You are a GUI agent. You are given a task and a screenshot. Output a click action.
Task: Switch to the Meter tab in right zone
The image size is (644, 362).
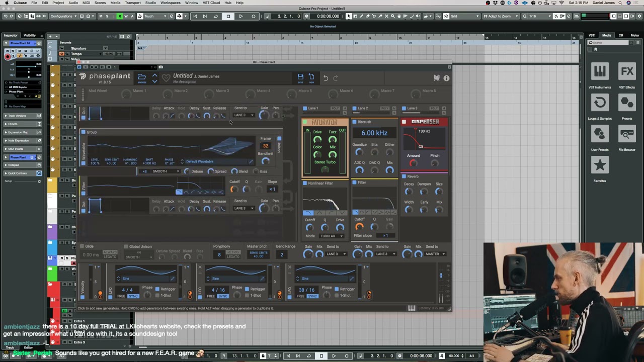(x=635, y=35)
